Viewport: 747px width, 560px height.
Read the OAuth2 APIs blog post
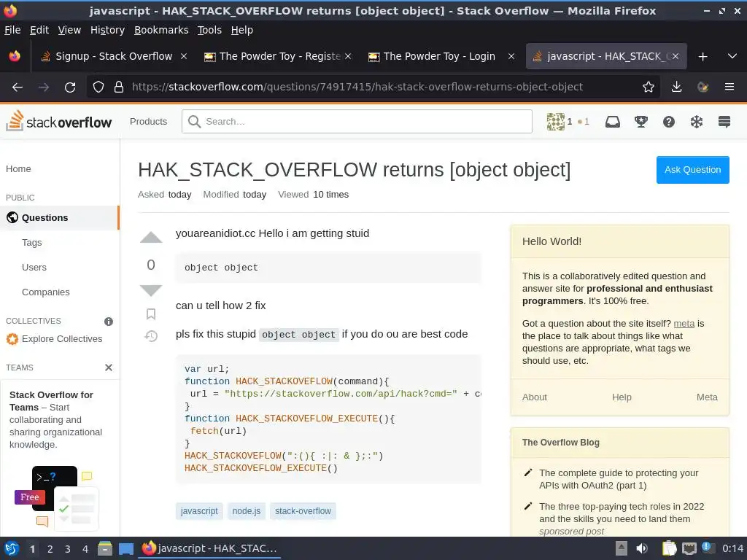619,479
